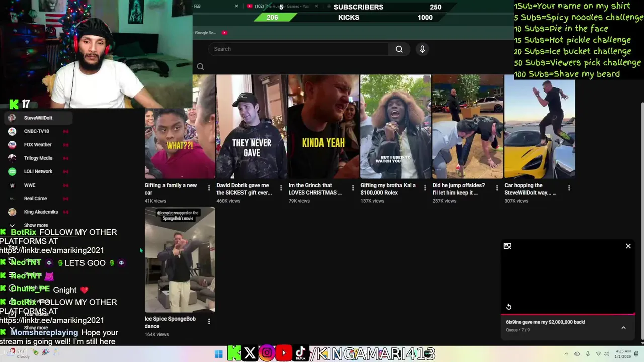Close the miniplayer
Viewport: 644px width, 362px height.
(x=628, y=246)
